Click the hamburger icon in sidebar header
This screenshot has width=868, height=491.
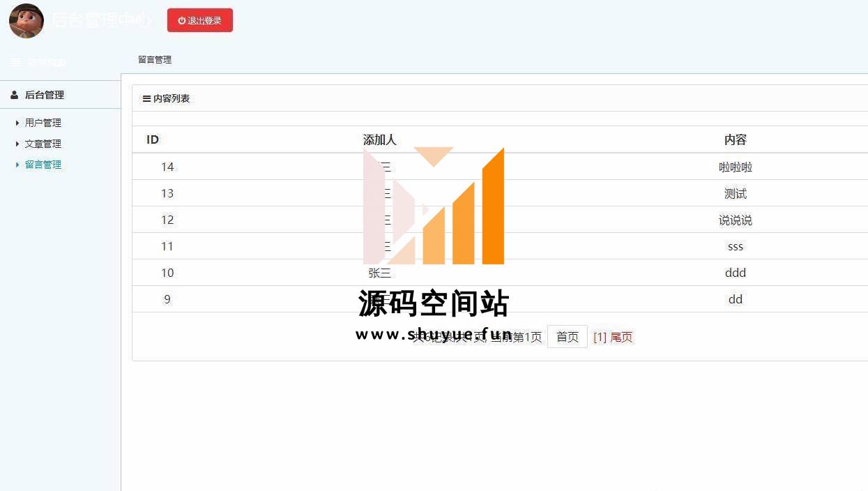[16, 63]
